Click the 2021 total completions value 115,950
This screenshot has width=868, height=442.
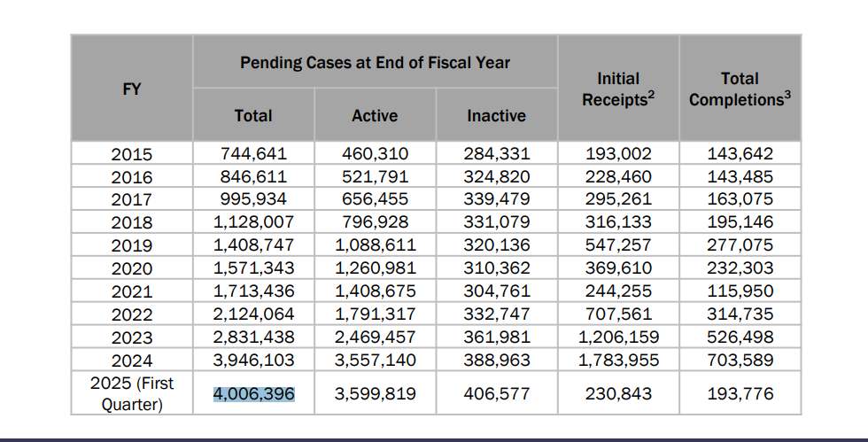point(740,291)
